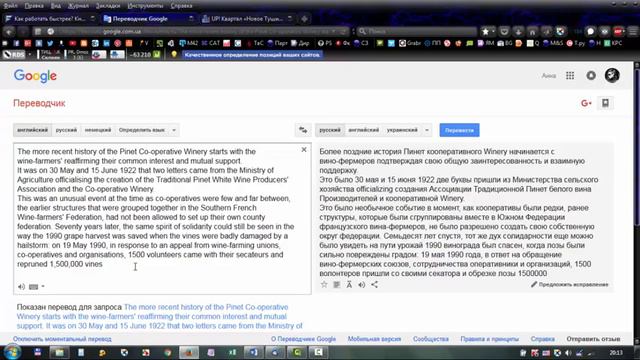
Task: Open the browser hamburger menu
Action: pyautogui.click(x=633, y=31)
